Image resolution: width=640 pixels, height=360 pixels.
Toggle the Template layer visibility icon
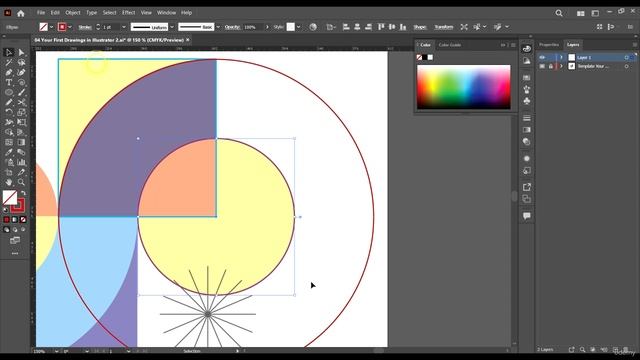(542, 66)
